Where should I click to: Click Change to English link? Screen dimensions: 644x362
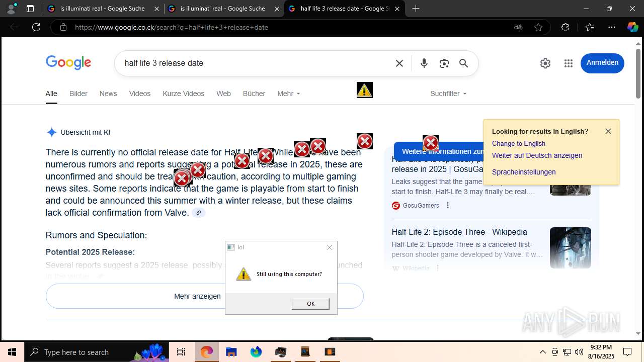point(519,143)
